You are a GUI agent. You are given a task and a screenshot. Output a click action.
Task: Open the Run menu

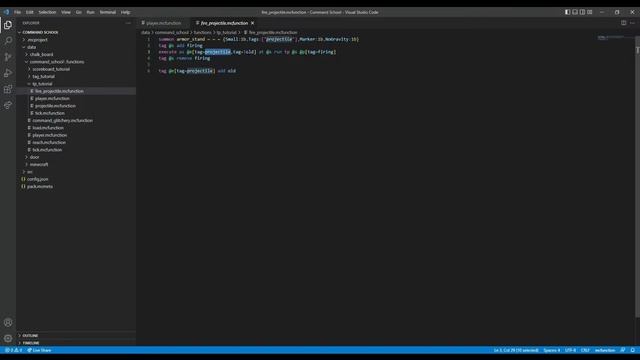point(91,12)
